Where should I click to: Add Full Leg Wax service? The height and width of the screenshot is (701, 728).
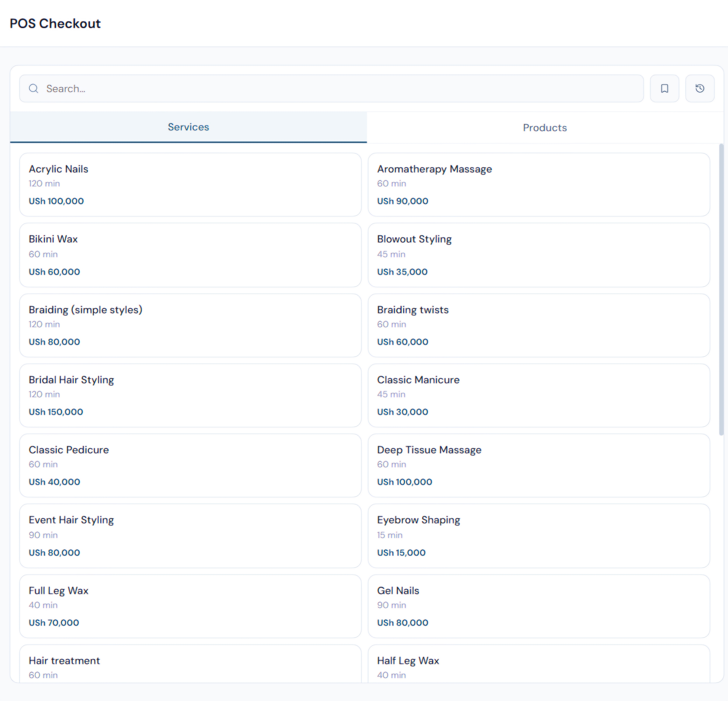[190, 606]
